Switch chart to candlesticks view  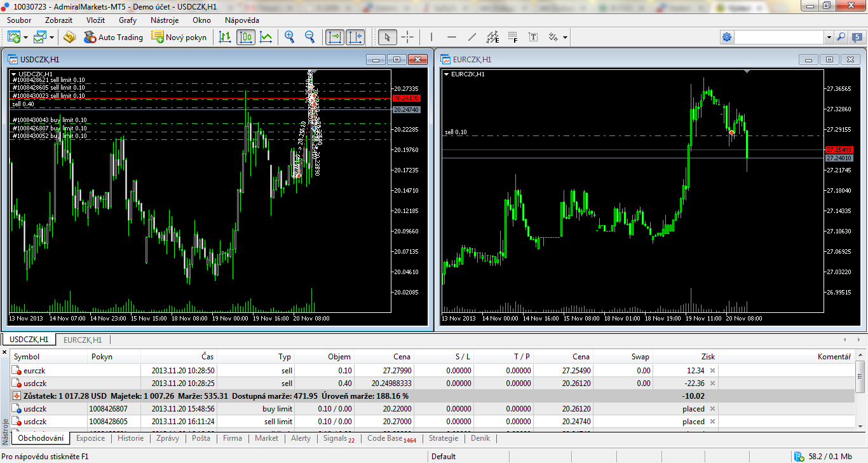coord(246,37)
